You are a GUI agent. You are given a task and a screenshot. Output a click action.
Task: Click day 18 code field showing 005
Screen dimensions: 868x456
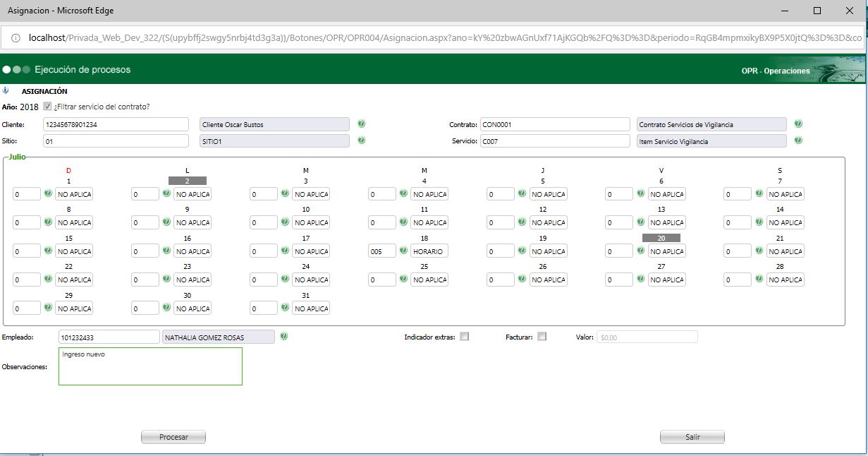[381, 251]
